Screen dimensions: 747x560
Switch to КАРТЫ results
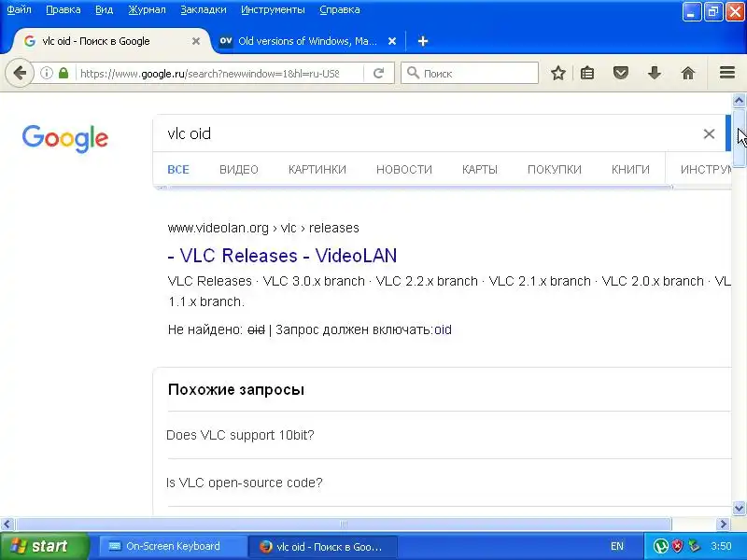pyautogui.click(x=480, y=170)
